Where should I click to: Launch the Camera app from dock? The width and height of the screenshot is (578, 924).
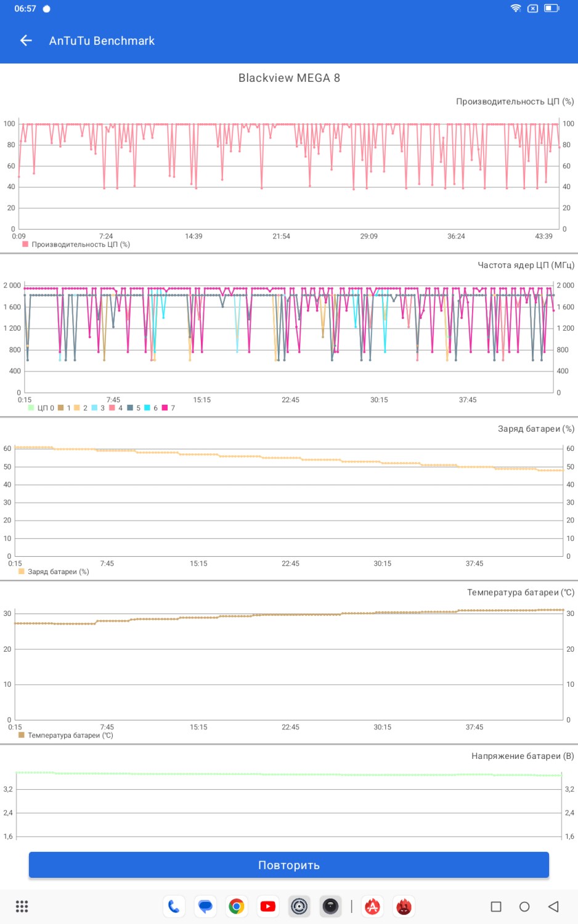tap(331, 906)
